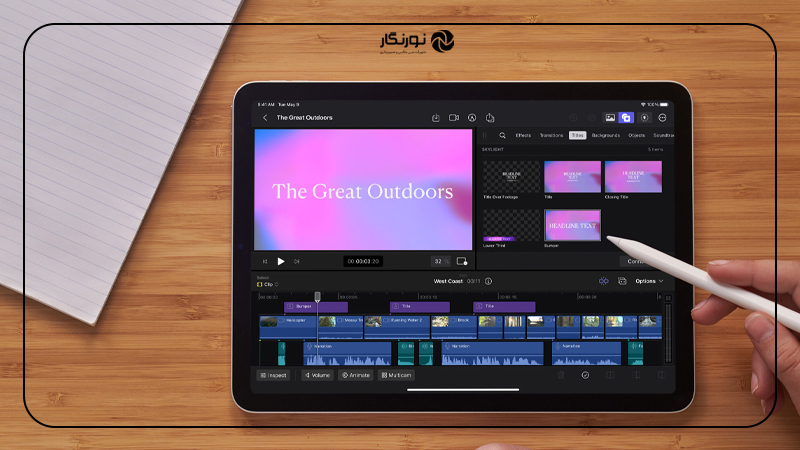Open the Select Clip mode dropdown

268,284
